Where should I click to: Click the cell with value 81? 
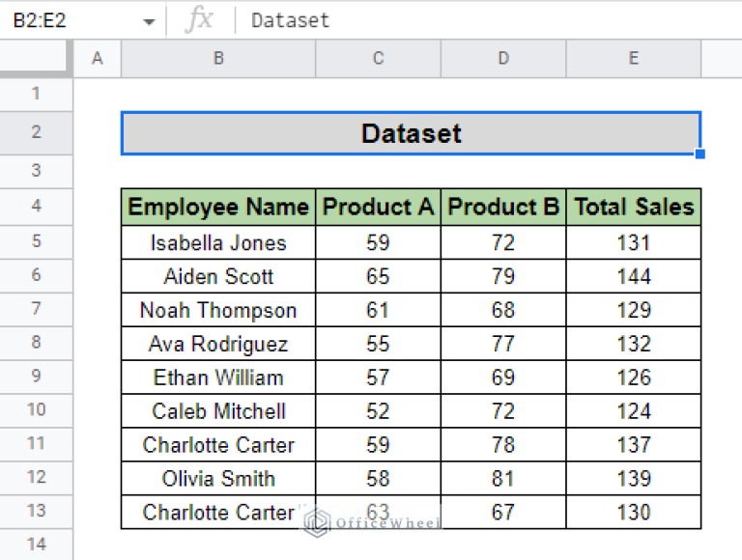[503, 479]
